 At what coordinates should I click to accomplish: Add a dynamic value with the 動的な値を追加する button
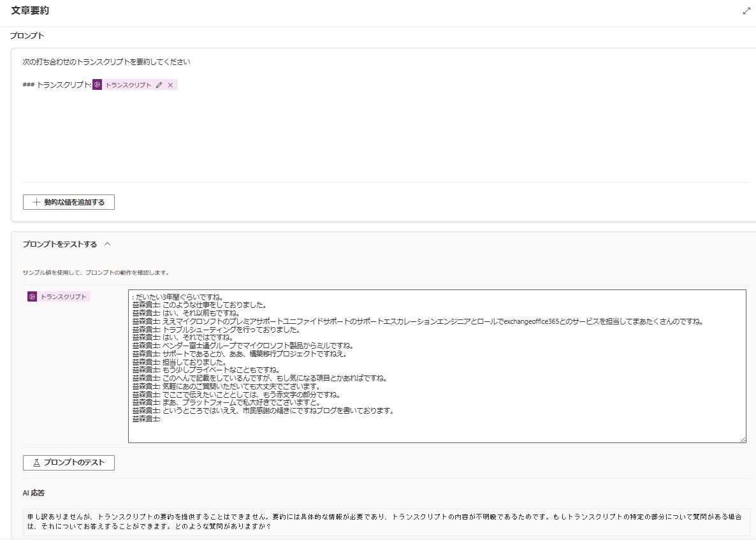(x=68, y=202)
